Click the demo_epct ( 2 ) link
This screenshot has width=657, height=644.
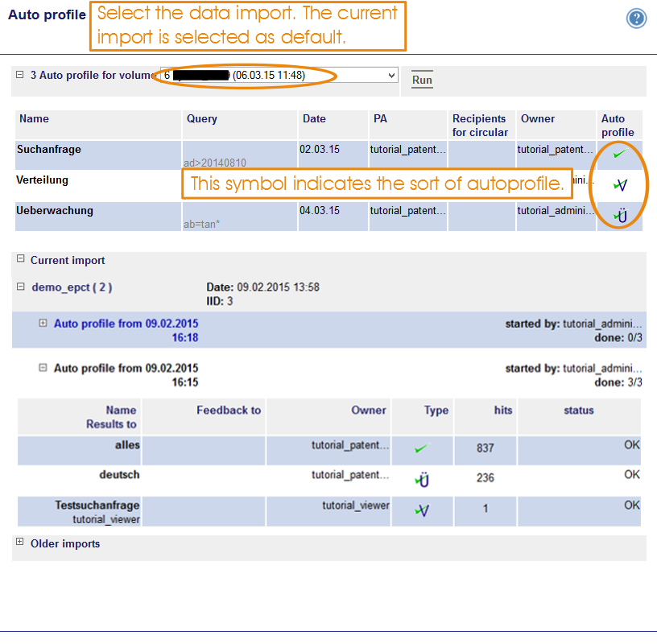pyautogui.click(x=72, y=287)
